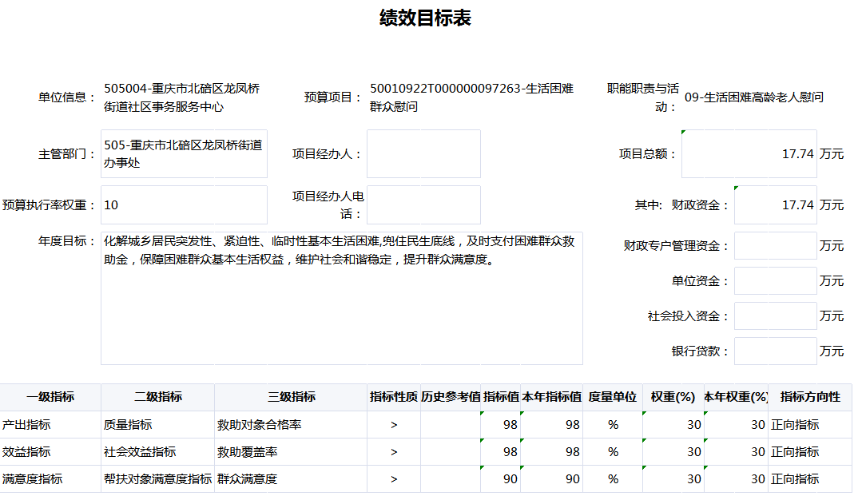The width and height of the screenshot is (866, 504).
Task: Click the empty 社会投入资金 field
Action: click(x=776, y=315)
